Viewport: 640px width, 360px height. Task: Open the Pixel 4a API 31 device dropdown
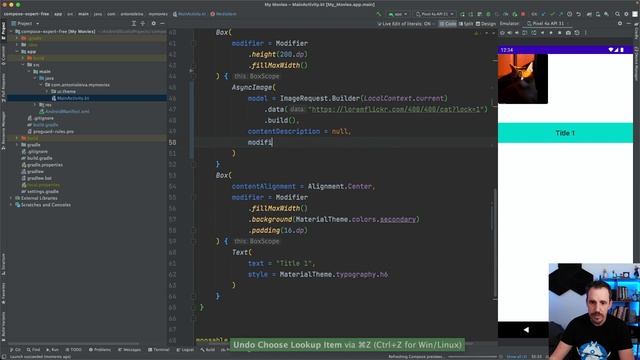pos(435,14)
